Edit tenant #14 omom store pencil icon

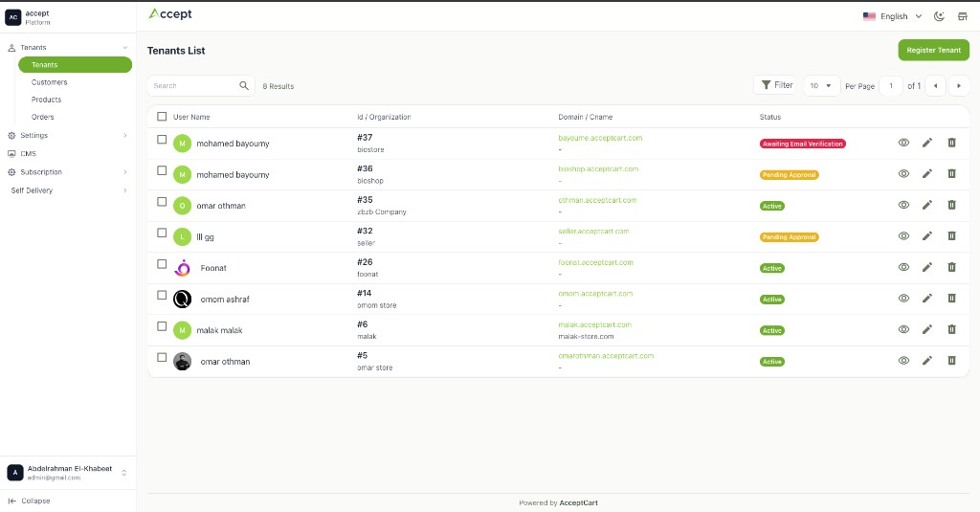(x=927, y=299)
